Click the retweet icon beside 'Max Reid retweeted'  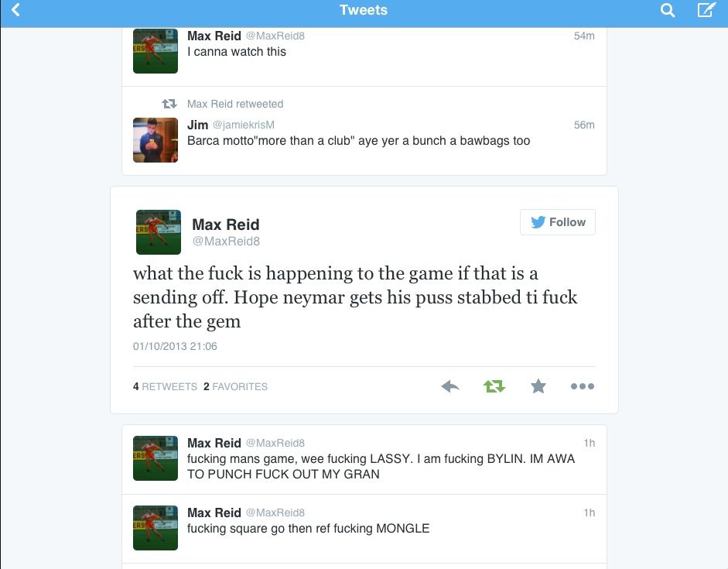(169, 104)
